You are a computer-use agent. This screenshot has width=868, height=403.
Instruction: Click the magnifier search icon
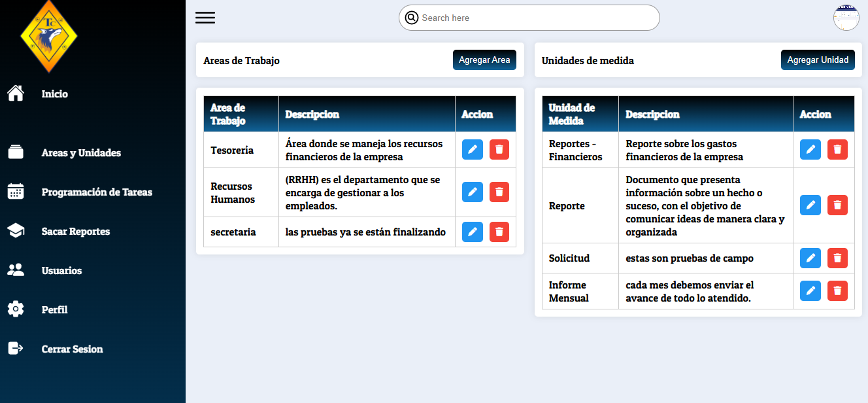click(x=411, y=18)
